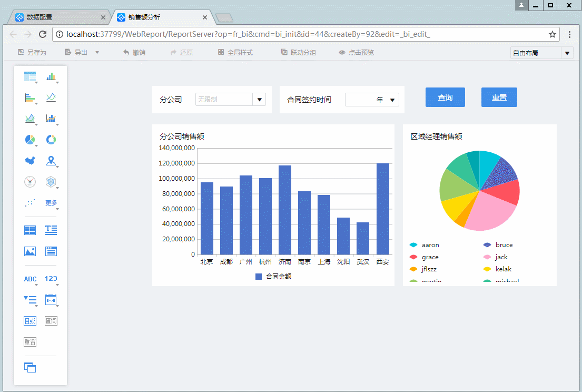Open the 分公司 dropdown arrow
The height and width of the screenshot is (392, 582).
click(260, 100)
